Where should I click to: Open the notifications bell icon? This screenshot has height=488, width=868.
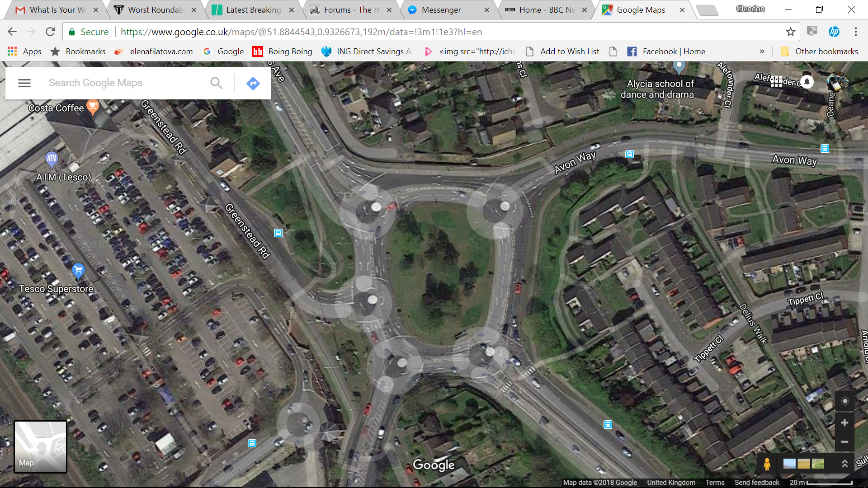(807, 81)
